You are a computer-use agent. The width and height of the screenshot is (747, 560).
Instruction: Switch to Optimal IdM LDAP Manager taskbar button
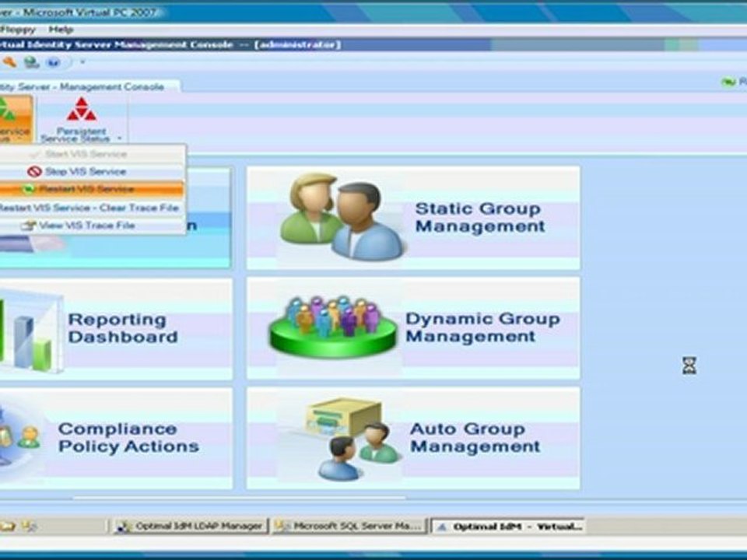pos(191,527)
